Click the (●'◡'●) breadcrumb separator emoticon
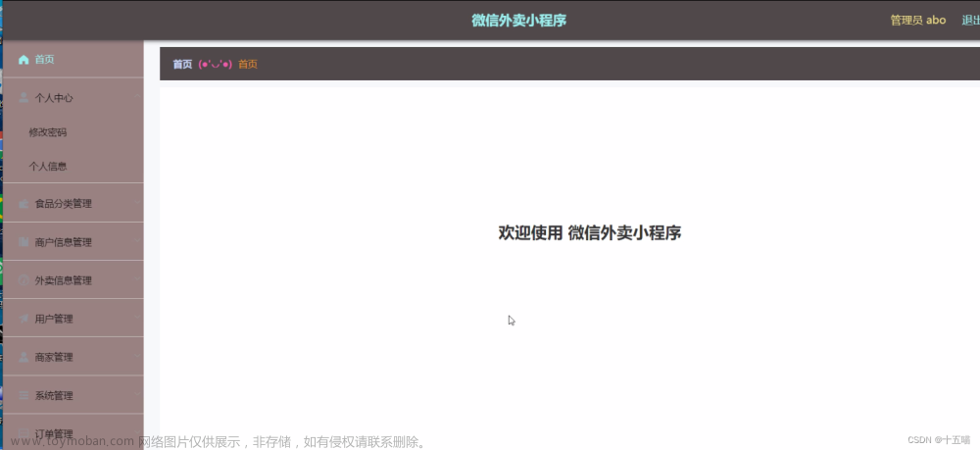 (215, 65)
